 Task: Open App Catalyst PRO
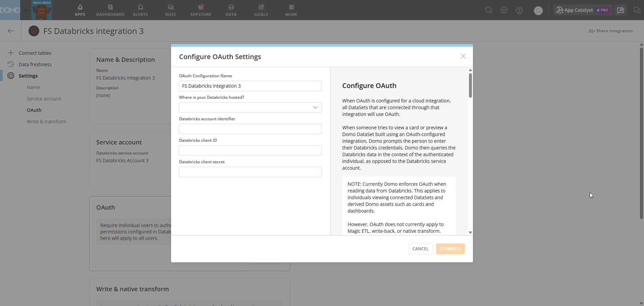click(583, 10)
